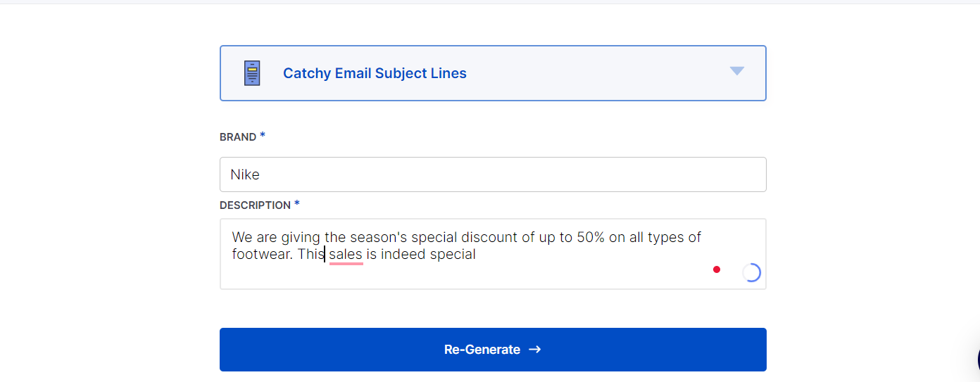Click the red dot indicator in description

point(717,269)
